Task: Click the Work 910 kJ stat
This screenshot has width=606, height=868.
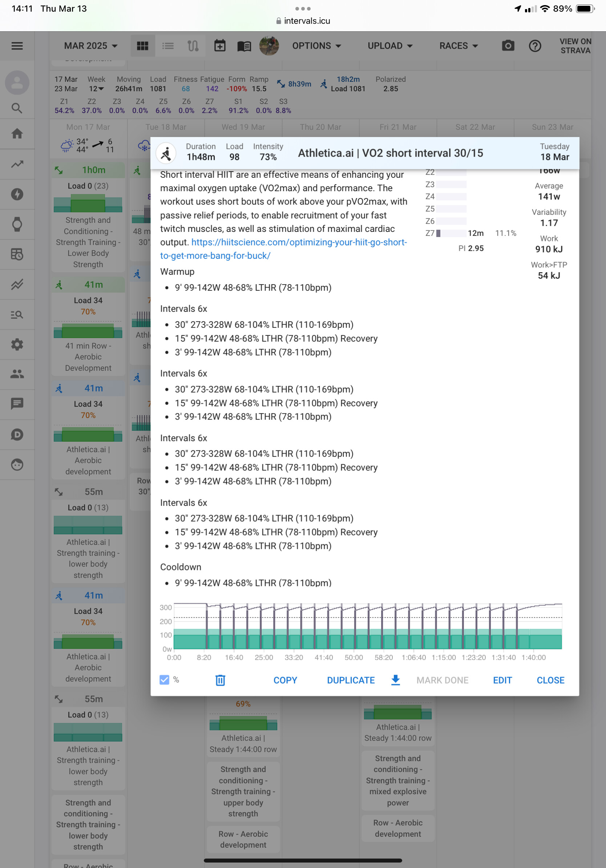Action: click(x=549, y=244)
